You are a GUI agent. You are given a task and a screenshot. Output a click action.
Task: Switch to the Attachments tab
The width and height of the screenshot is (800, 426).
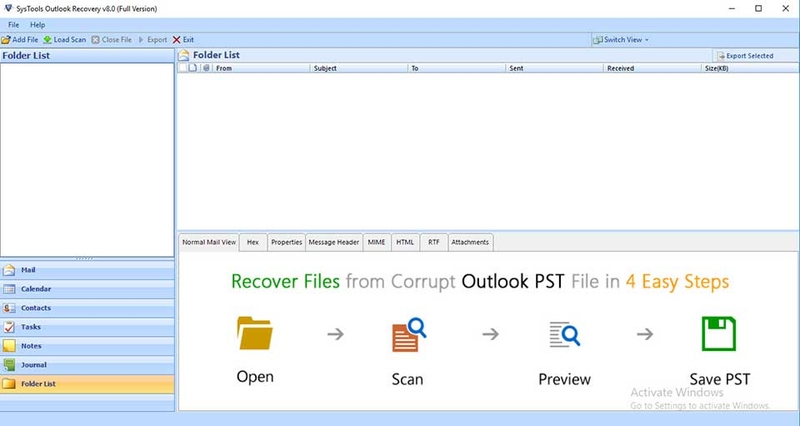tap(470, 242)
